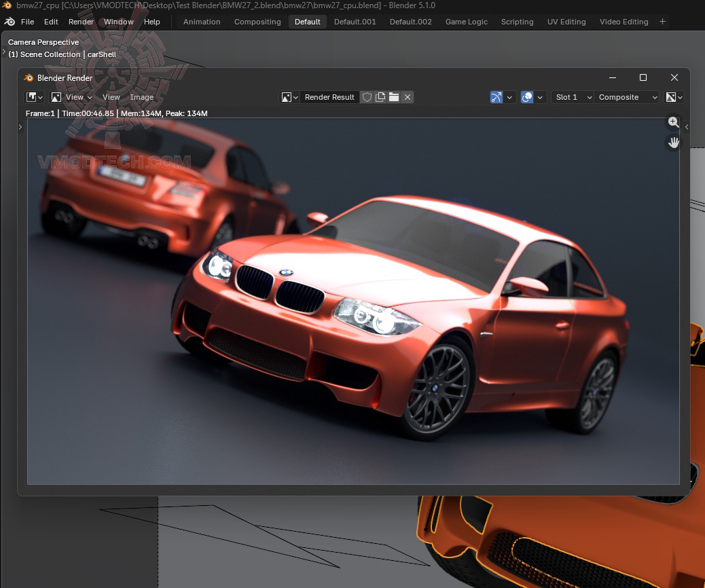705x588 pixels.
Task: Open the Image menu in image editor
Action: 142,97
